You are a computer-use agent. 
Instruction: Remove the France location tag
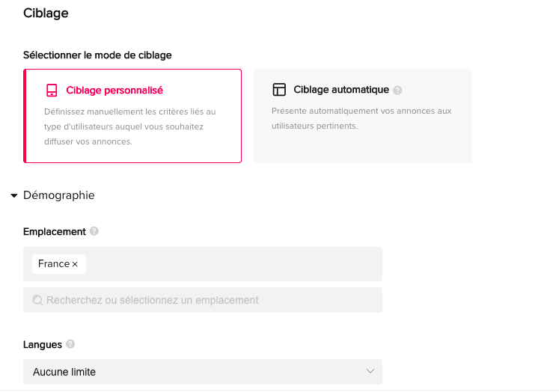[75, 264]
